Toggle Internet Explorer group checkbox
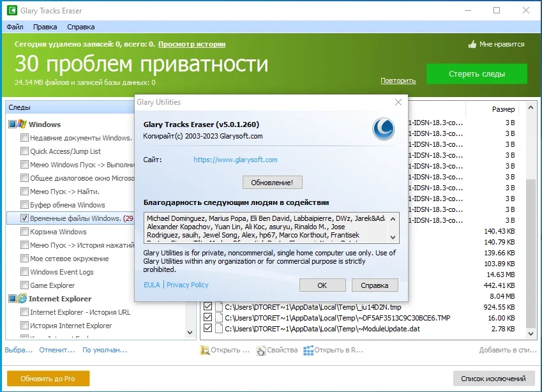This screenshot has width=542, height=392. pos(12,298)
